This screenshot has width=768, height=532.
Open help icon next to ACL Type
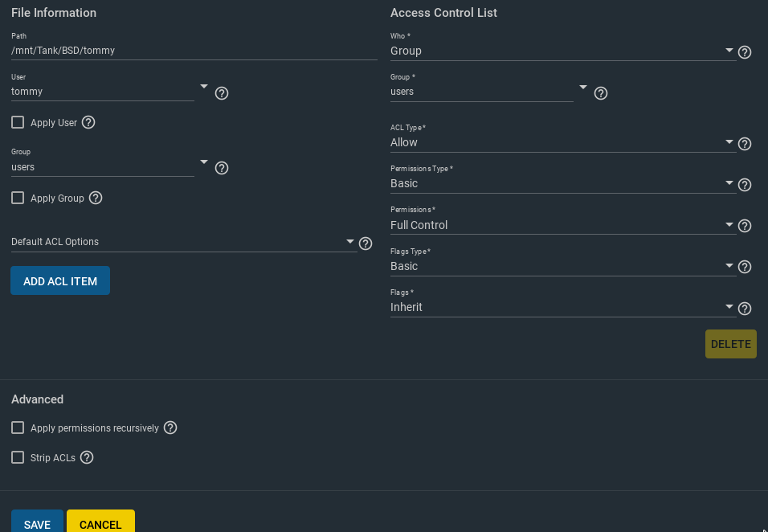tap(745, 144)
